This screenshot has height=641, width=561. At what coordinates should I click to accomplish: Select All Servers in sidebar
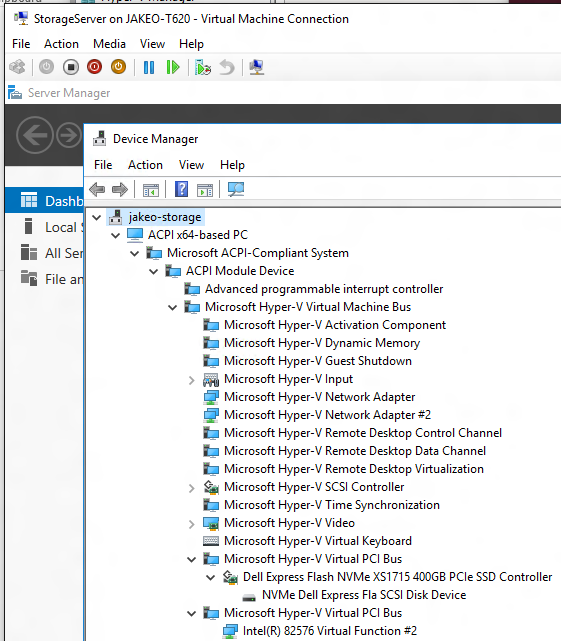coord(45,253)
